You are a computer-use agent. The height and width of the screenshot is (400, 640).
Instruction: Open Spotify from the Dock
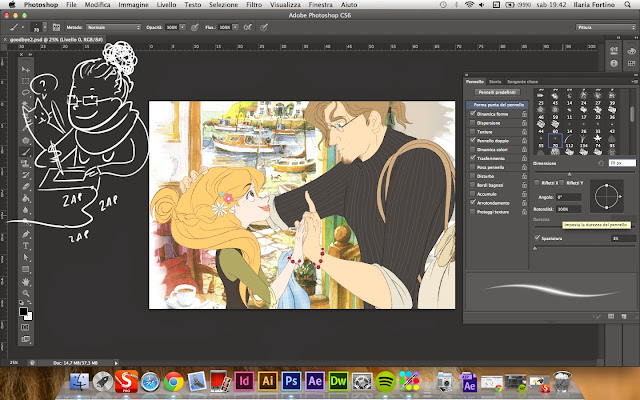coord(385,382)
